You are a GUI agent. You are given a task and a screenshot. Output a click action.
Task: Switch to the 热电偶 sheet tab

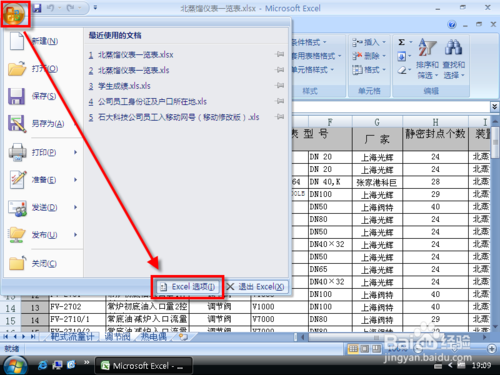pos(154,337)
